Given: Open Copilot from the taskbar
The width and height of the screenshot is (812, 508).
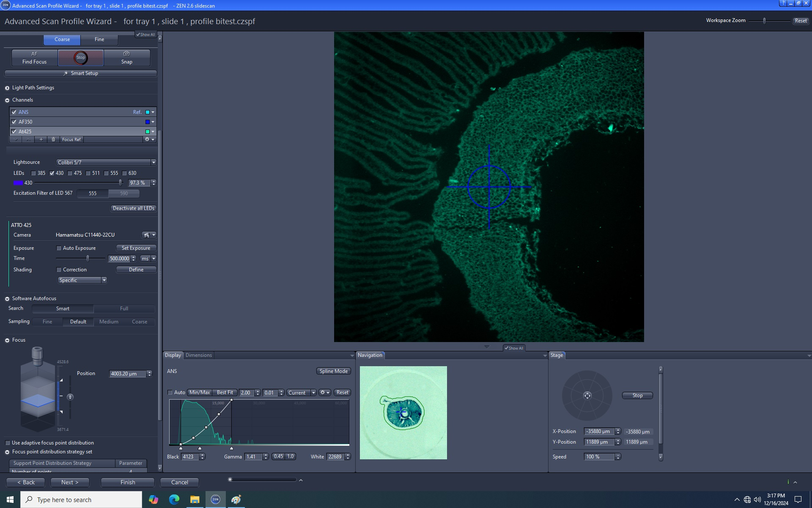Looking at the screenshot, I should click(154, 500).
